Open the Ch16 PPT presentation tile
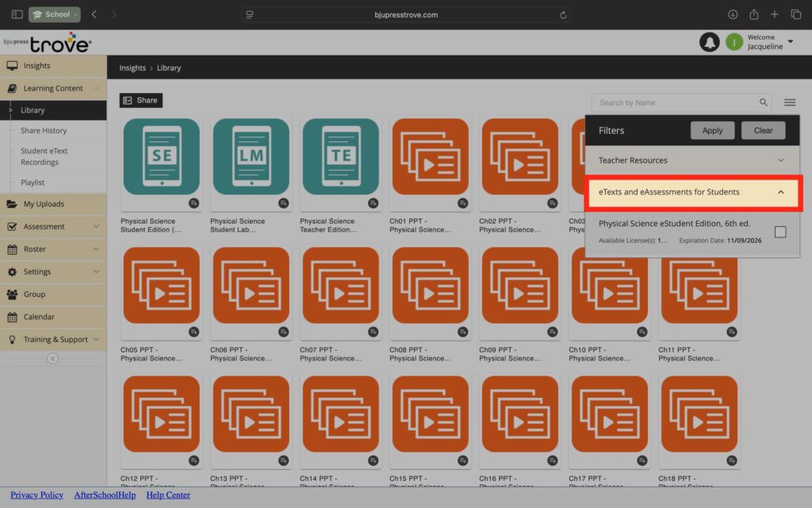 tap(520, 414)
